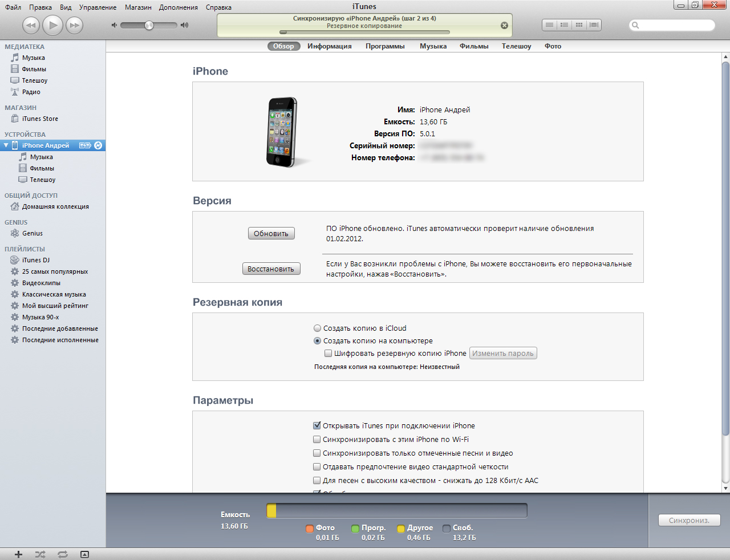
Task: Check Синхронизировать только отмеченные песни и видео
Action: tap(317, 453)
